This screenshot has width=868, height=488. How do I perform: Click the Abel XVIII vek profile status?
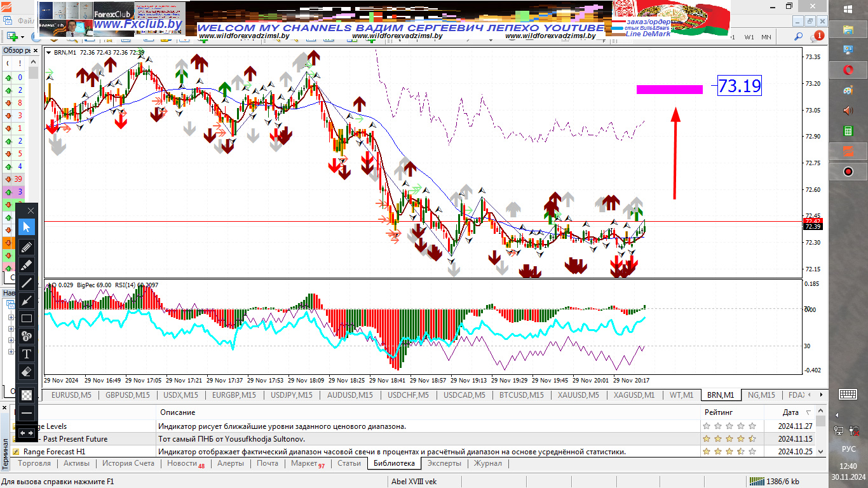pyautogui.click(x=414, y=482)
